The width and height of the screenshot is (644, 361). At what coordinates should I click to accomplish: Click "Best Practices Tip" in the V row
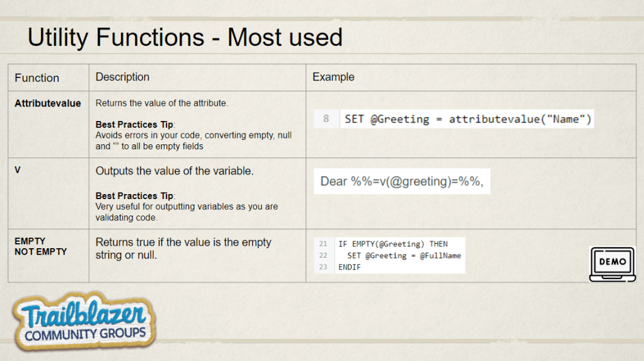coord(135,196)
